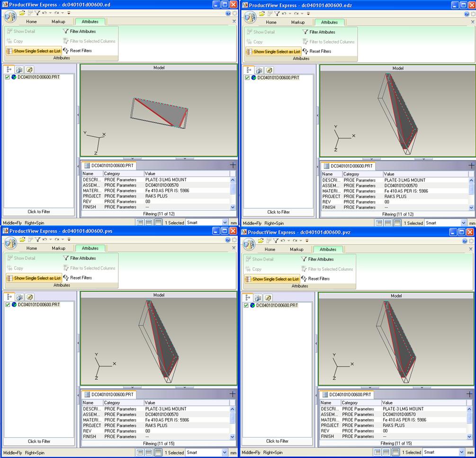Click the attributes scroll-up arrow in the .edz window
The height and width of the screenshot is (458, 476).
(471, 180)
